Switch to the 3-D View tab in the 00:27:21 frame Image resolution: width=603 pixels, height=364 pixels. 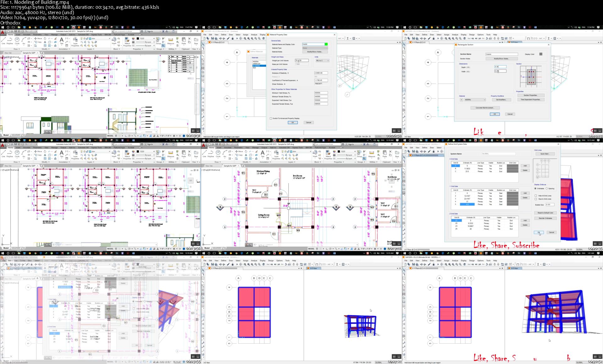click(313, 268)
